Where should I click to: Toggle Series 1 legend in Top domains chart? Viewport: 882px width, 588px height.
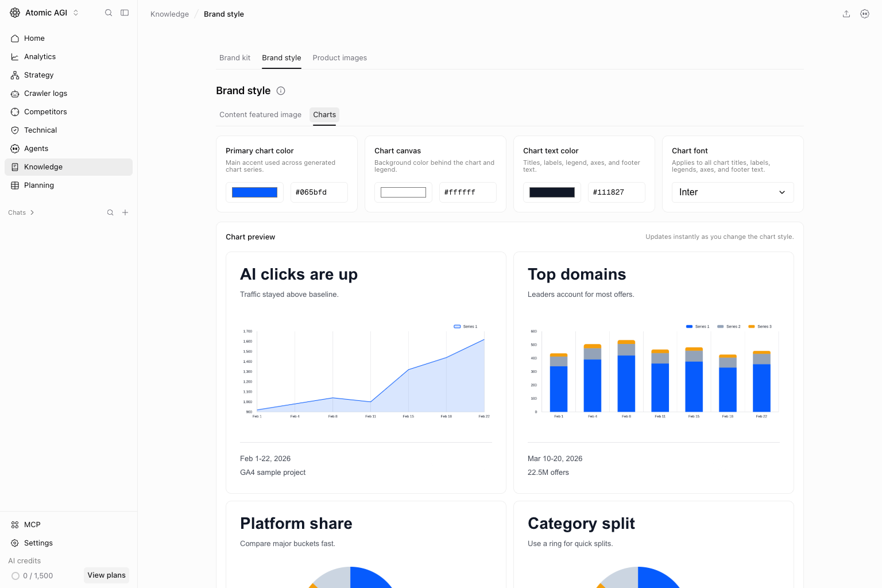[698, 326]
